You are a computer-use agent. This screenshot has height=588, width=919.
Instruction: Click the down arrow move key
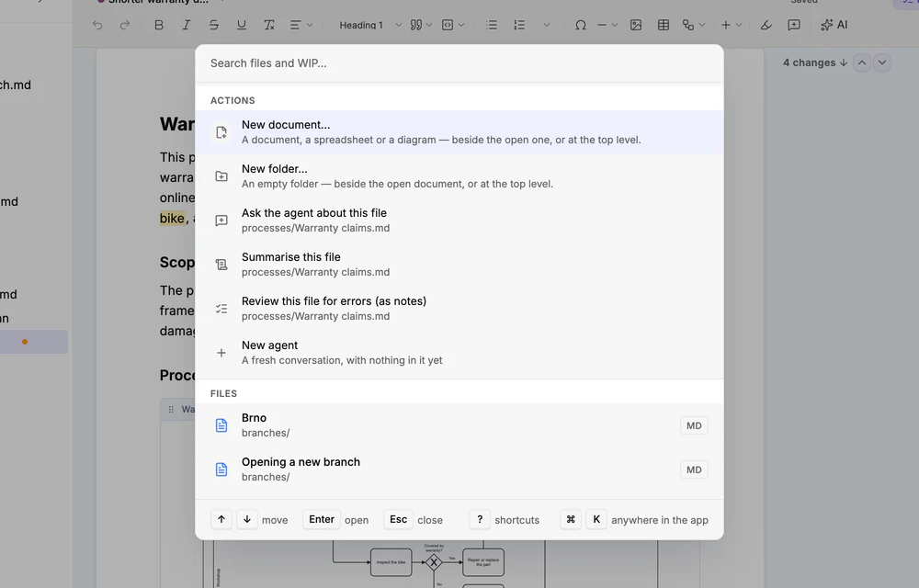246,519
